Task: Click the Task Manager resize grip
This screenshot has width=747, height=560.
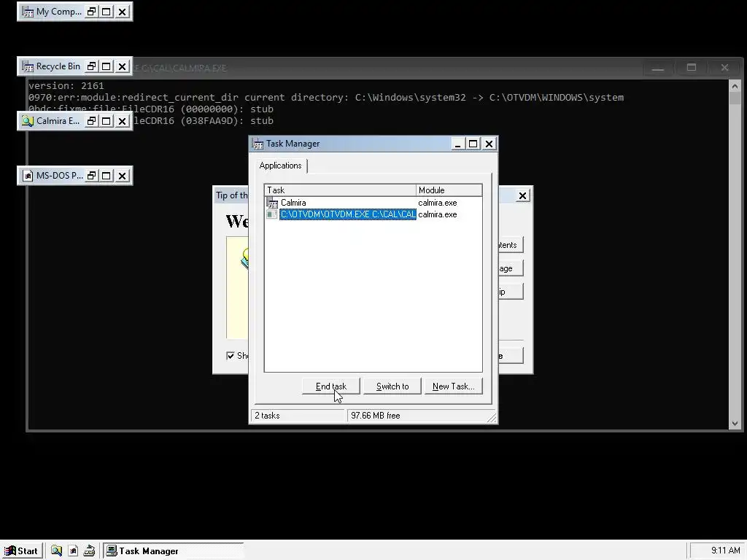Action: [492, 418]
